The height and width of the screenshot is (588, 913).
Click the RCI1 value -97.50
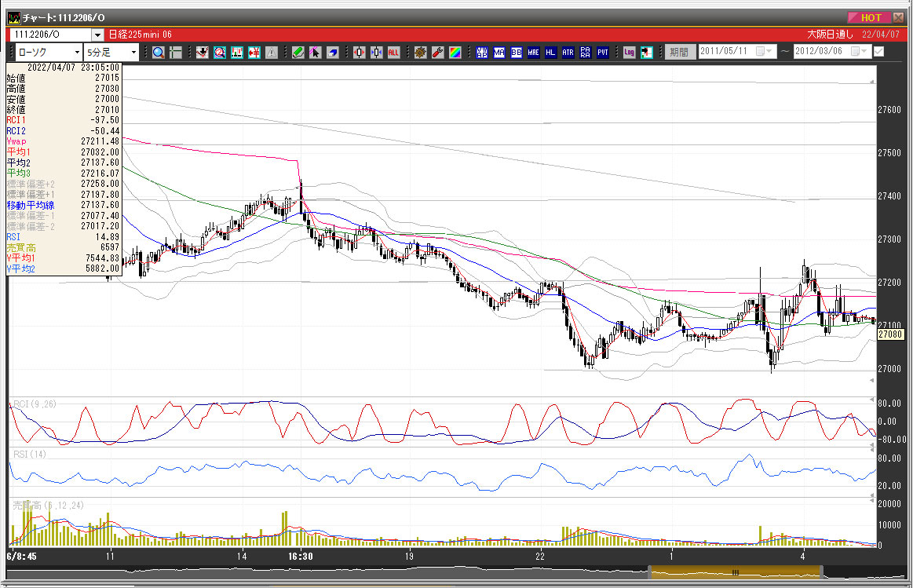click(x=105, y=120)
